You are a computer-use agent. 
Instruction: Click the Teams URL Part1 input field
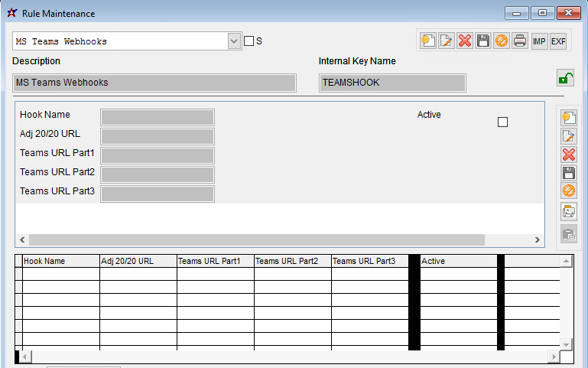click(158, 155)
